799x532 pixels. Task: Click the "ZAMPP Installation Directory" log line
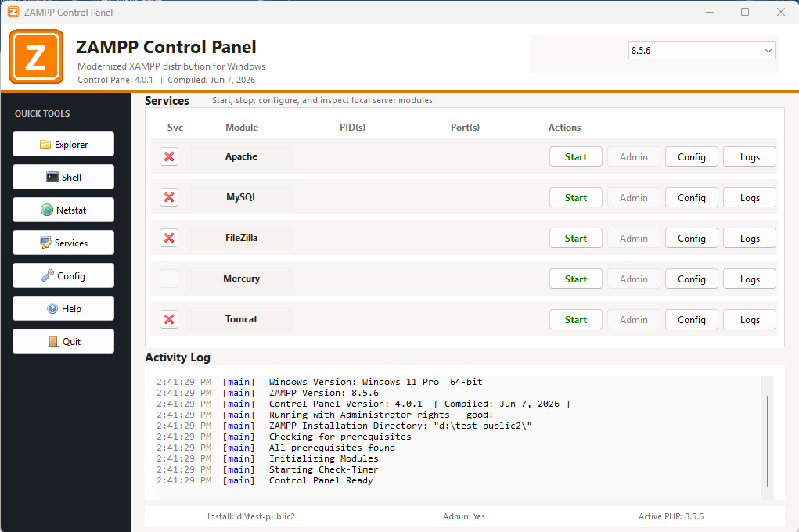[x=401, y=426]
